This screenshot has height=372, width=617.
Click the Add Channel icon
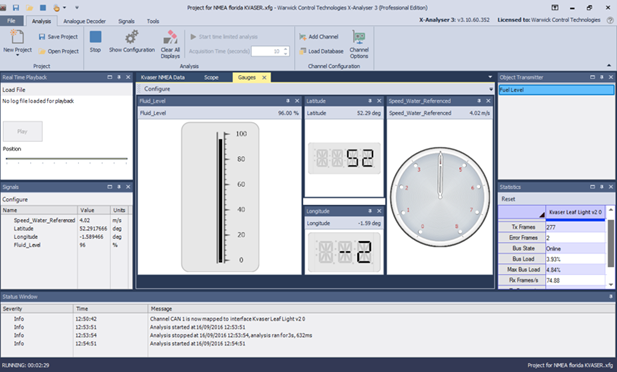click(303, 37)
